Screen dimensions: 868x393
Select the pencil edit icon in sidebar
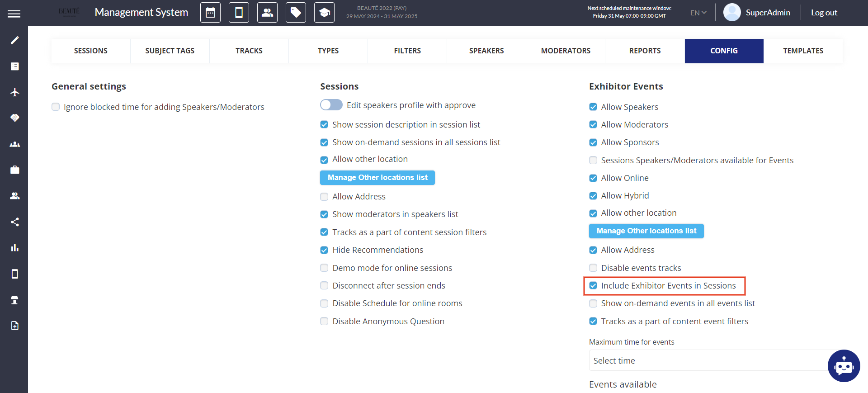pyautogui.click(x=14, y=40)
